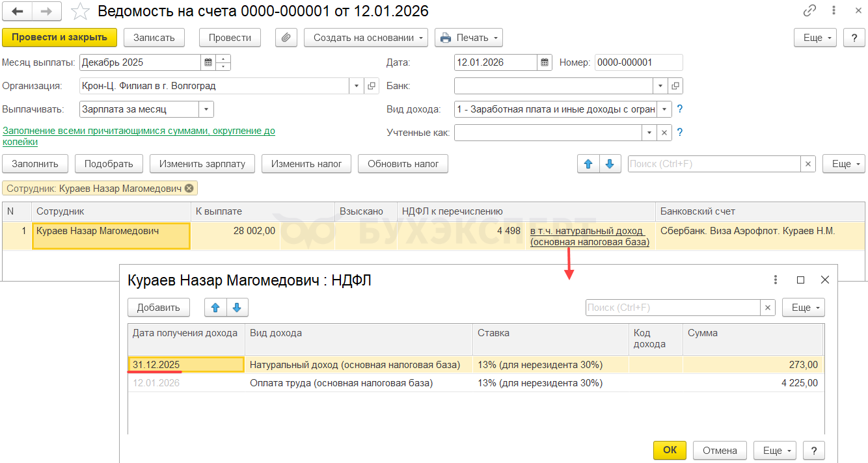Select the Оплата труда row
The width and height of the screenshot is (868, 463).
(476, 383)
